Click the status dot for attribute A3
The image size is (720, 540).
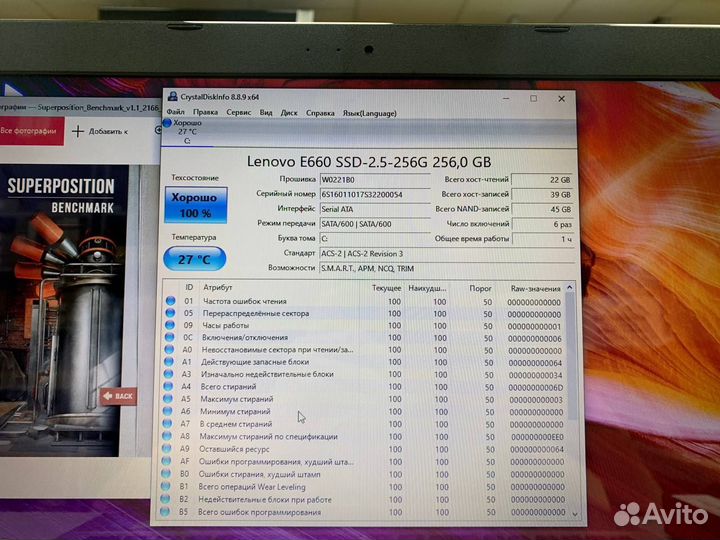tap(168, 374)
